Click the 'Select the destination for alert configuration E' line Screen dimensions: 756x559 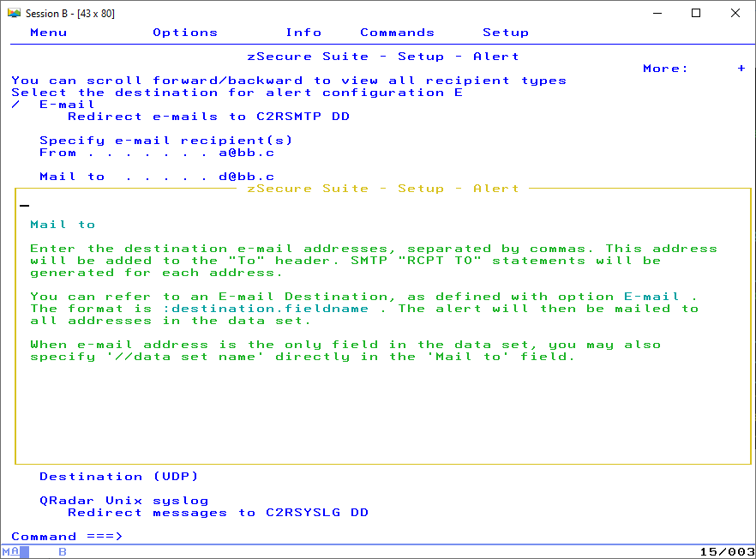237,93
